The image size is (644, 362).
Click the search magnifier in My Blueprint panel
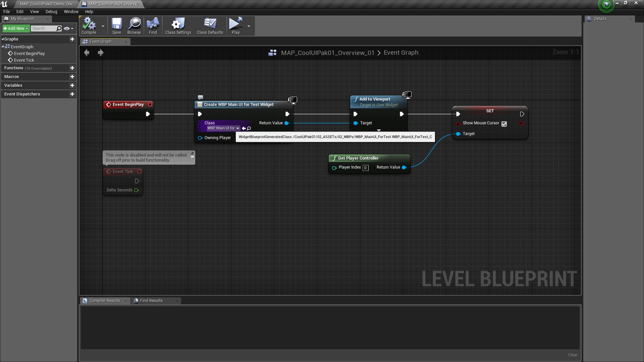tap(59, 28)
